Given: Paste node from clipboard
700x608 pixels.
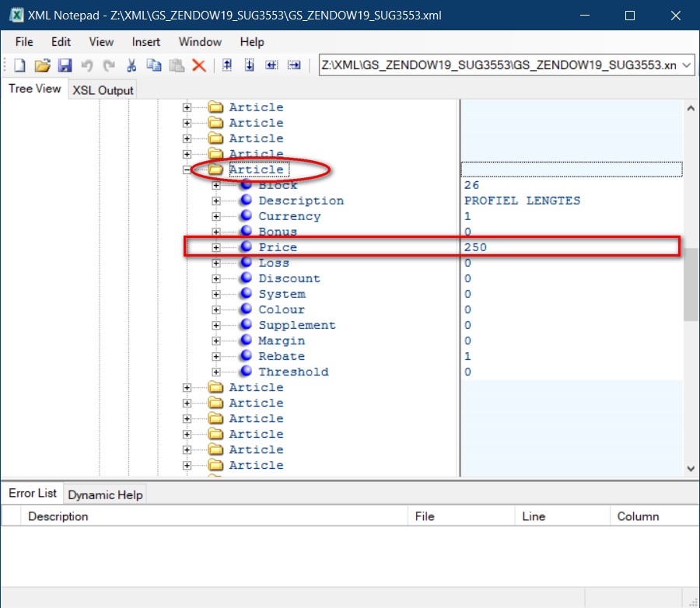Looking at the screenshot, I should [177, 65].
